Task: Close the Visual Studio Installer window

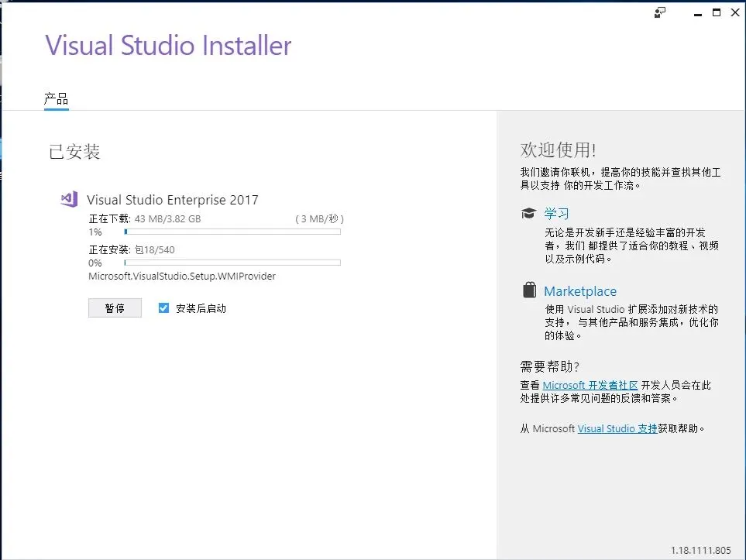Action: (x=735, y=12)
